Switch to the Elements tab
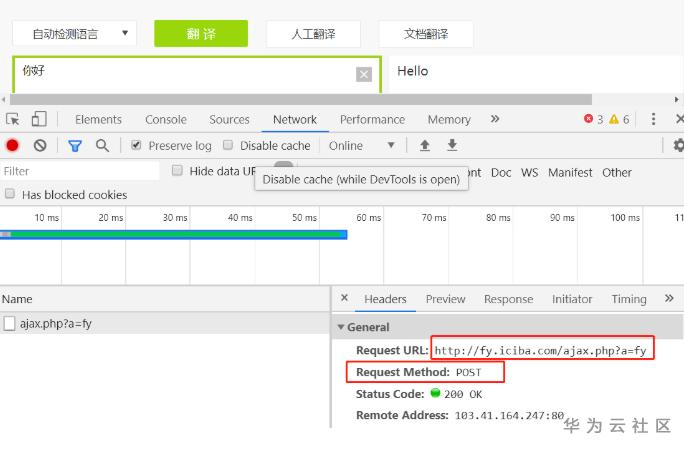 98,120
